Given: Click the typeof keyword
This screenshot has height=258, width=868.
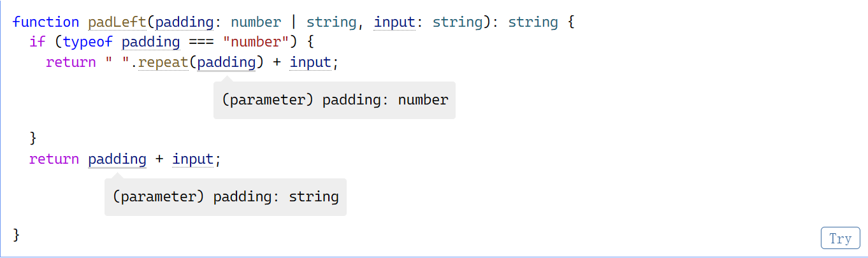Looking at the screenshot, I should click(x=88, y=43).
